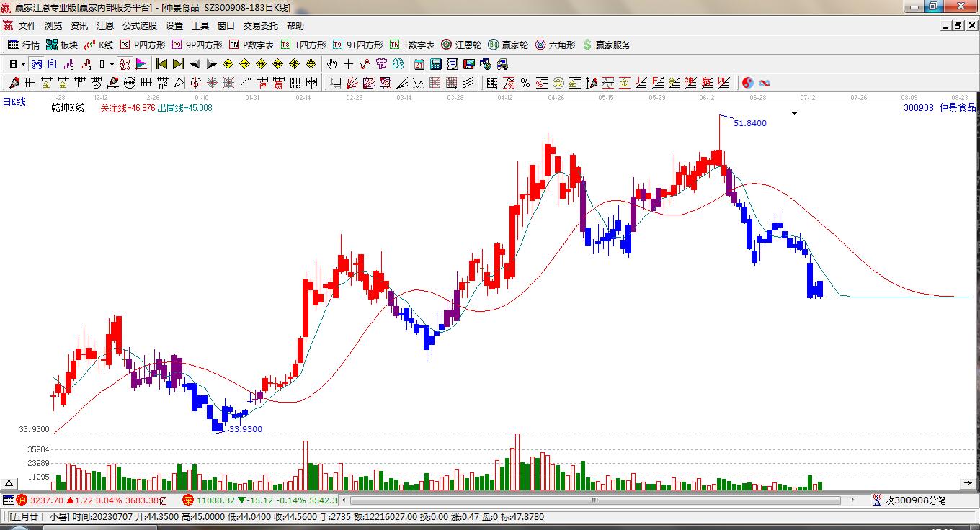Click 收300908分笔 in the status bar
This screenshot has height=530, width=980.
click(915, 500)
